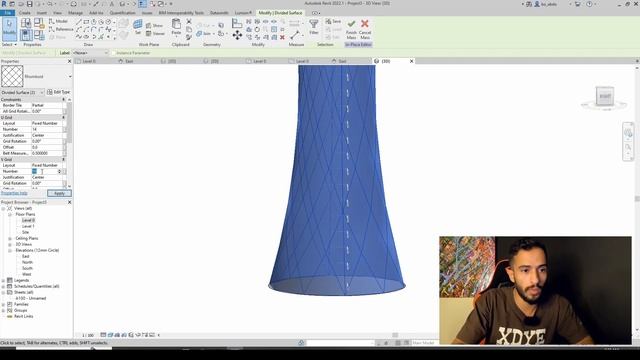Screen dimensions: 640x360
Task: Click the Apply button in Properties
Action: click(59, 193)
